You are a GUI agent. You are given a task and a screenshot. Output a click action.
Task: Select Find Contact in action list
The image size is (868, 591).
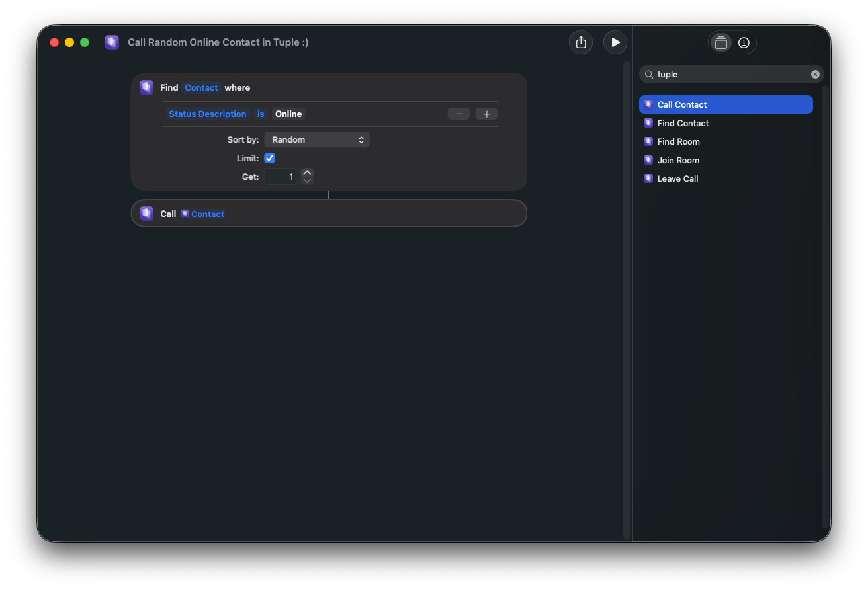click(x=726, y=123)
